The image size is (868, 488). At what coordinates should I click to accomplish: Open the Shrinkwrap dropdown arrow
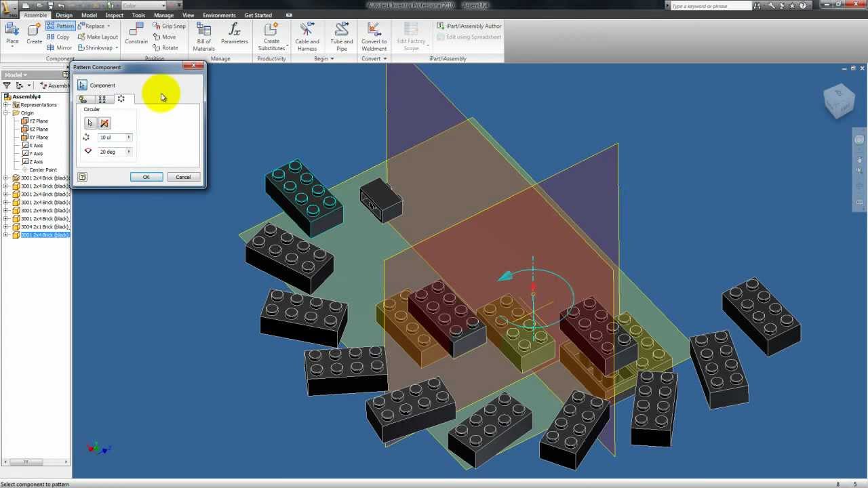pos(117,47)
